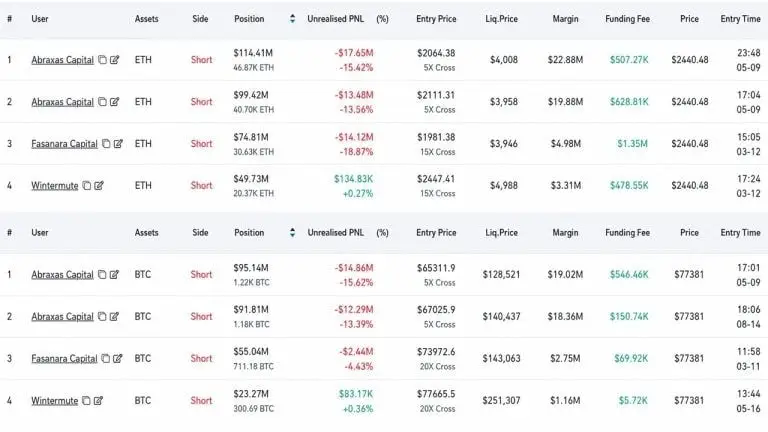Image resolution: width=768 pixels, height=432 pixels.
Task: Edit label for Wintermute ETH row
Action: (x=99, y=186)
